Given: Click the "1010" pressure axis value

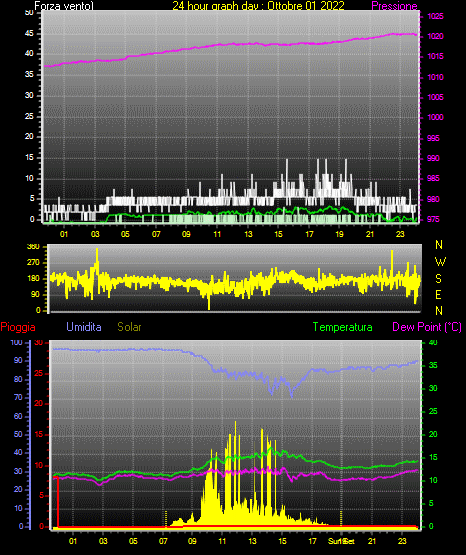Looking at the screenshot, I should point(435,77).
